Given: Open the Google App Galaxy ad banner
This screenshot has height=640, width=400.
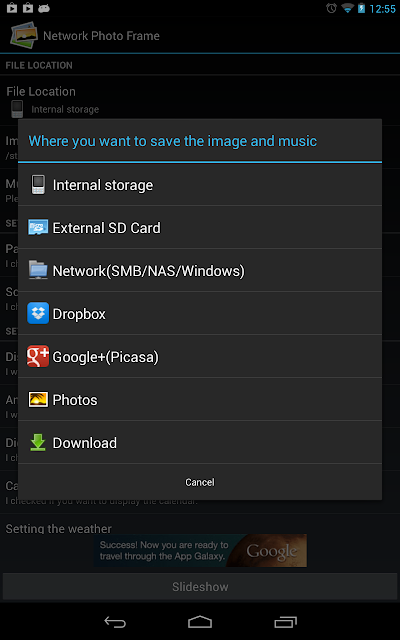Looking at the screenshot, I should point(200,551).
